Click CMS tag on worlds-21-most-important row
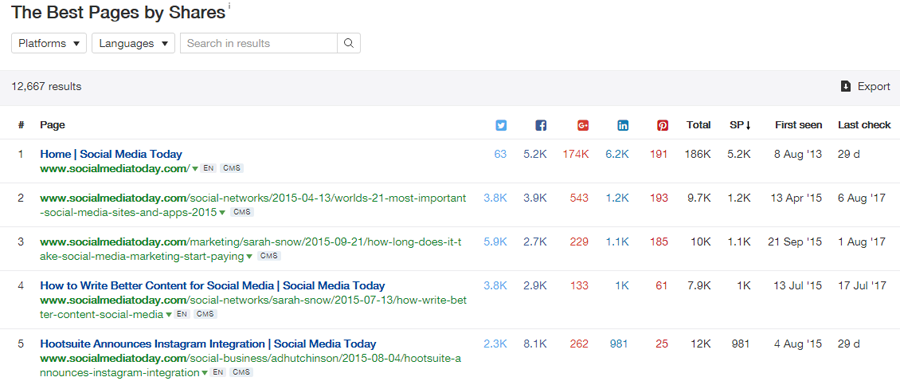The image size is (900, 385). pos(242,212)
